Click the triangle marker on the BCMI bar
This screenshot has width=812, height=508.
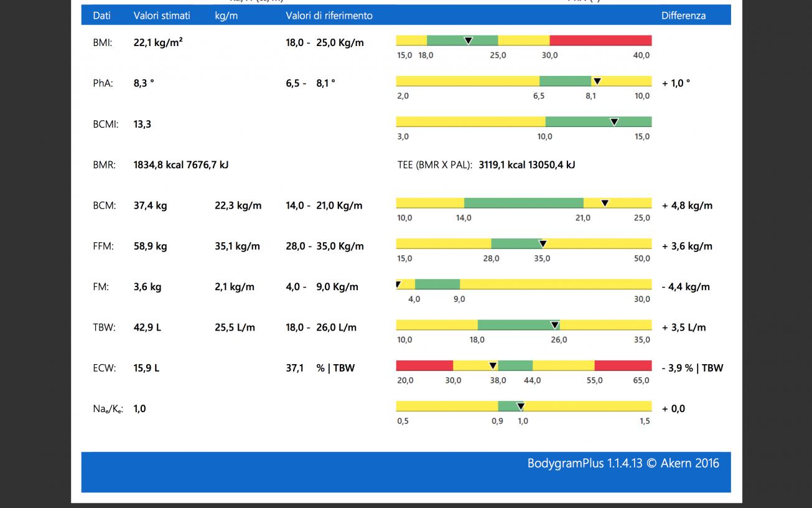point(614,122)
